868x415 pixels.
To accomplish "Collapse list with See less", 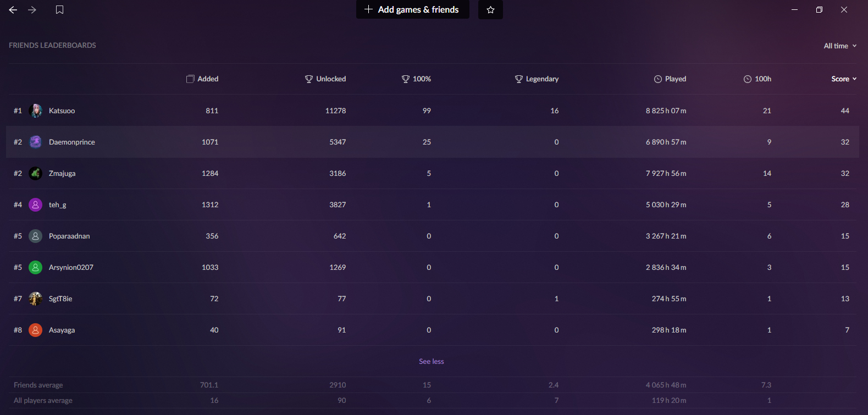I will click(x=431, y=361).
